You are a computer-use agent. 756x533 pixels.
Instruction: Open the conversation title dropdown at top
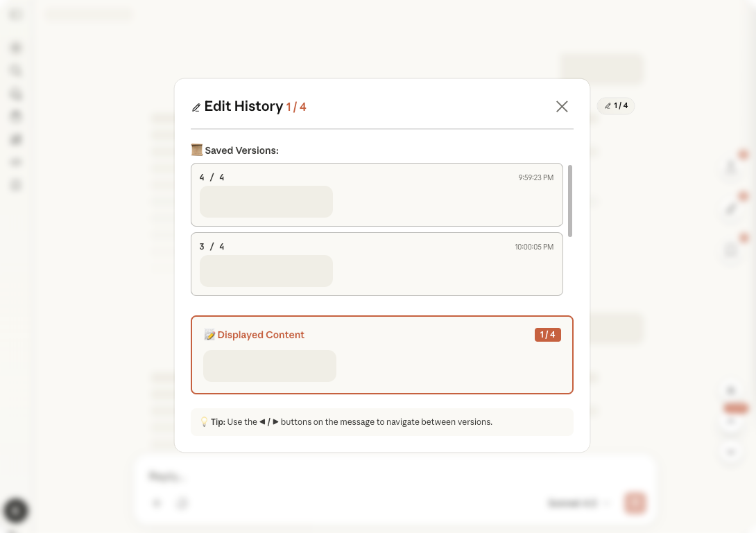pyautogui.click(x=89, y=15)
